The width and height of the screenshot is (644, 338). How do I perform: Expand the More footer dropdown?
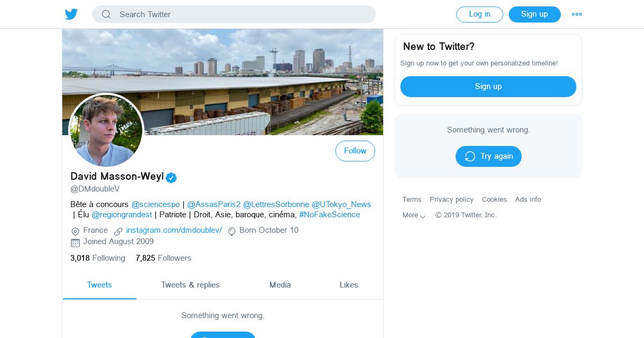coord(414,215)
